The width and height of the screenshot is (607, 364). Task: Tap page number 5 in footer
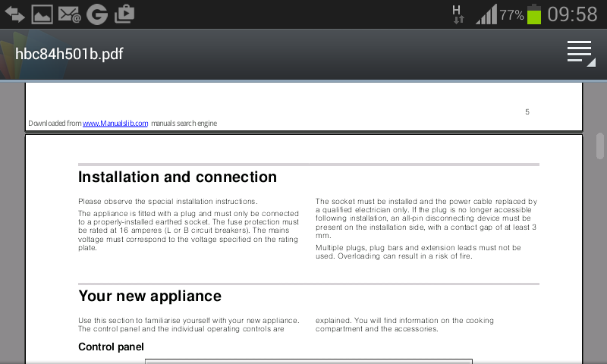[x=527, y=112]
